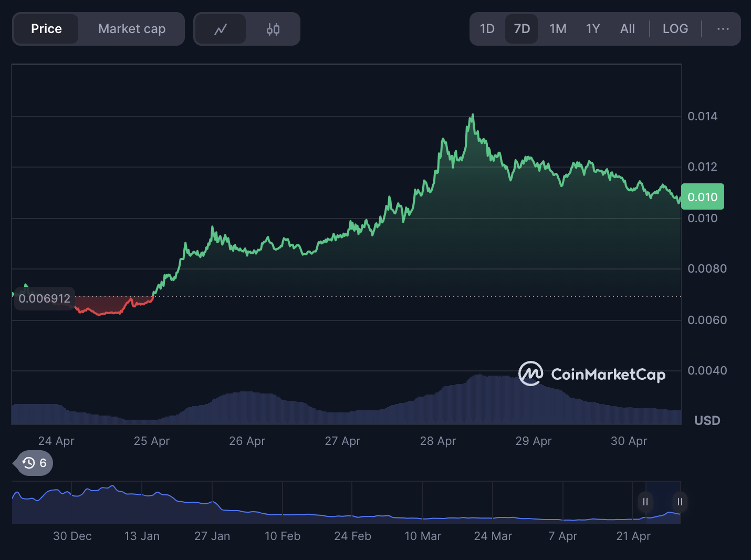751x560 pixels.
Task: Click the 28 Apr axis label
Action: pos(437,441)
